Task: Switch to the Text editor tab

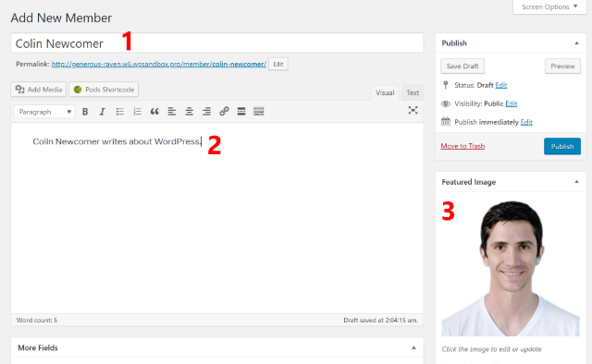Action: pos(413,92)
